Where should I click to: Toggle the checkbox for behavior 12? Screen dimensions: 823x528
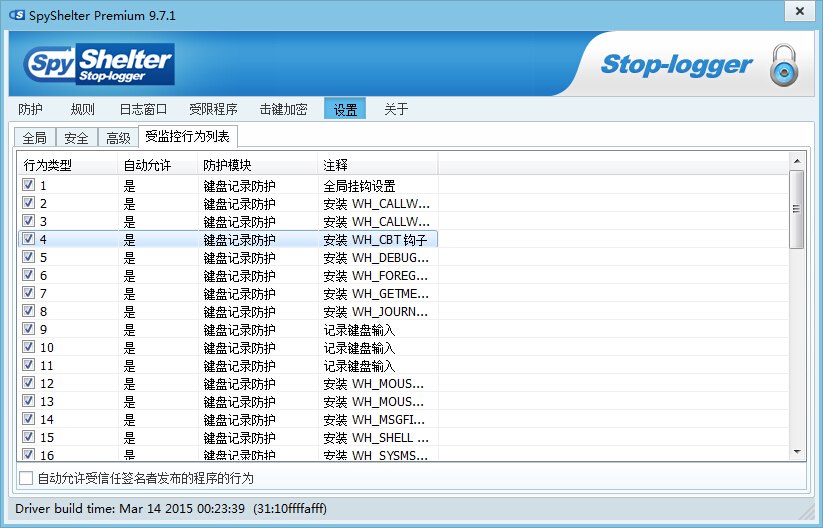click(28, 383)
